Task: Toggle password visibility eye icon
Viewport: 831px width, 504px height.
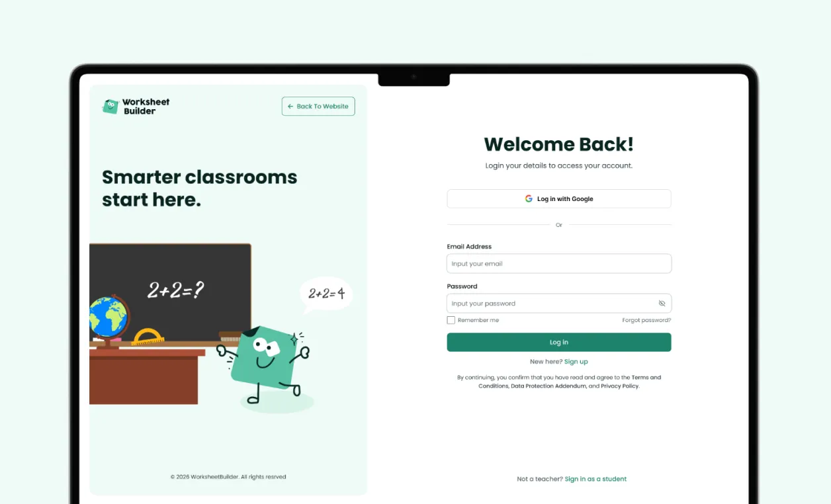Action: point(662,304)
